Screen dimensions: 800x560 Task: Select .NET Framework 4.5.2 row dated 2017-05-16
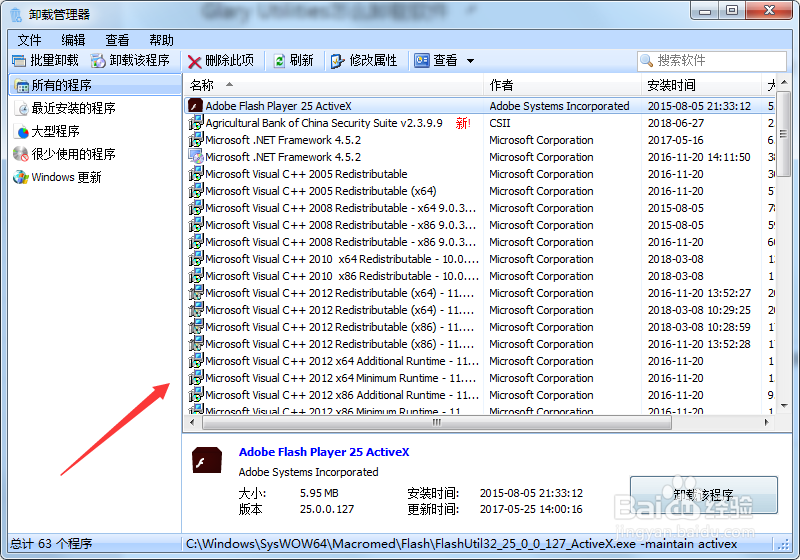click(x=479, y=140)
